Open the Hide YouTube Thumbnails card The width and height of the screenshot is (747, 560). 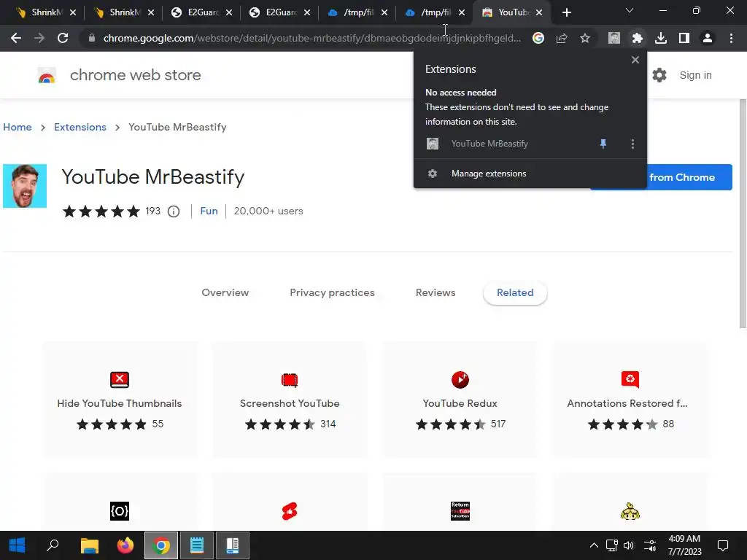click(120, 400)
